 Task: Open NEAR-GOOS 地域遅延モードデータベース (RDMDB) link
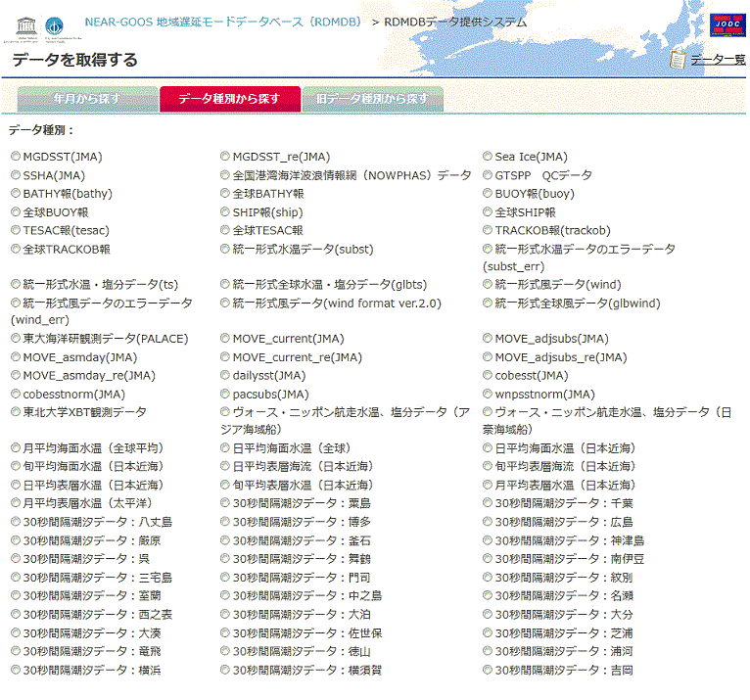pyautogui.click(x=223, y=22)
